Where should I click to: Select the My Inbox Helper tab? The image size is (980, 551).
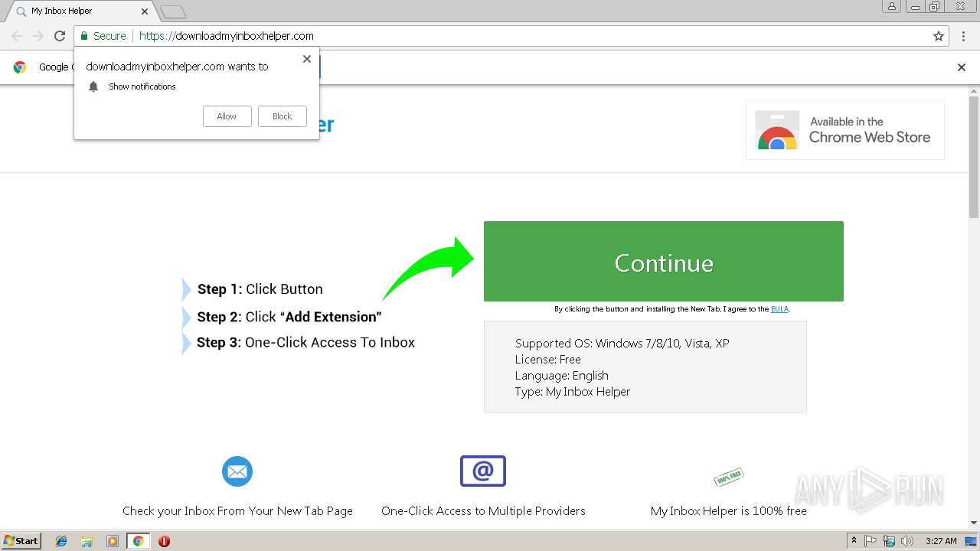(x=80, y=11)
